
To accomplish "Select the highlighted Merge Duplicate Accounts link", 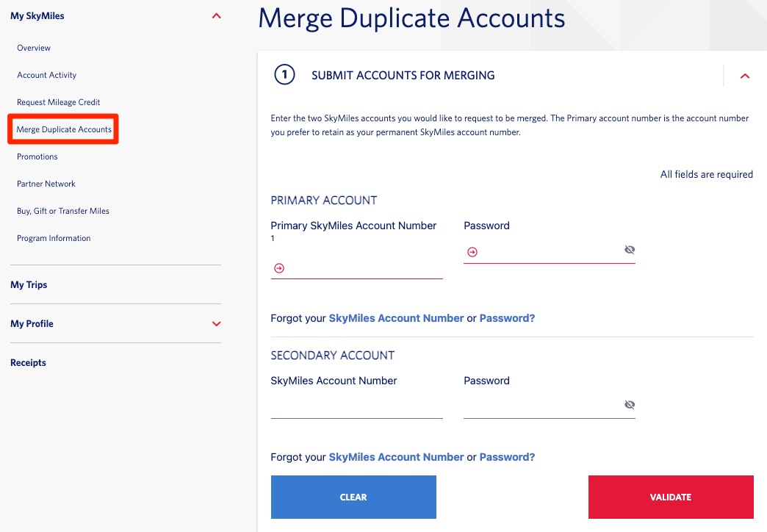I will click(x=62, y=129).
